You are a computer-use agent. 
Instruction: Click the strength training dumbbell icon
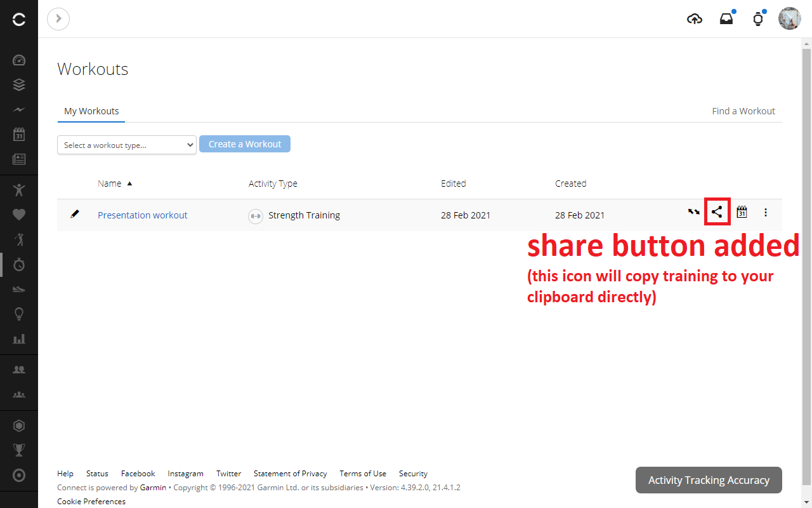(x=256, y=216)
